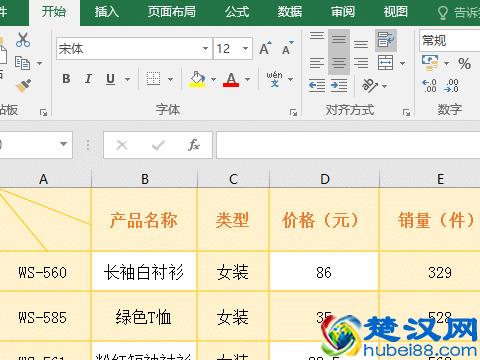The image size is (480, 360).
Task: Click the formula bar Cancel X
Action: (122, 145)
